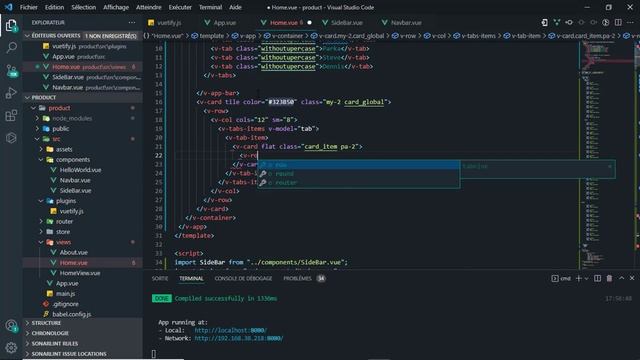Open the Terminal menu
Viewport: 640px width, 360px height.
click(x=210, y=7)
